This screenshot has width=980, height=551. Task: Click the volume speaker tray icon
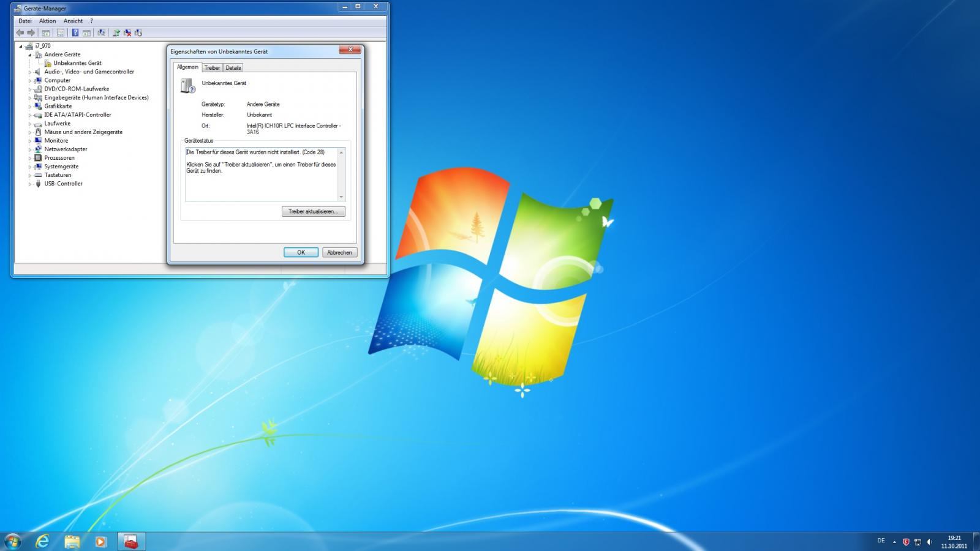click(930, 542)
